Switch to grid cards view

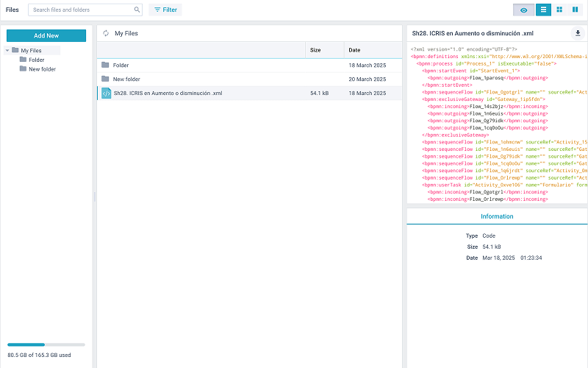coord(559,10)
